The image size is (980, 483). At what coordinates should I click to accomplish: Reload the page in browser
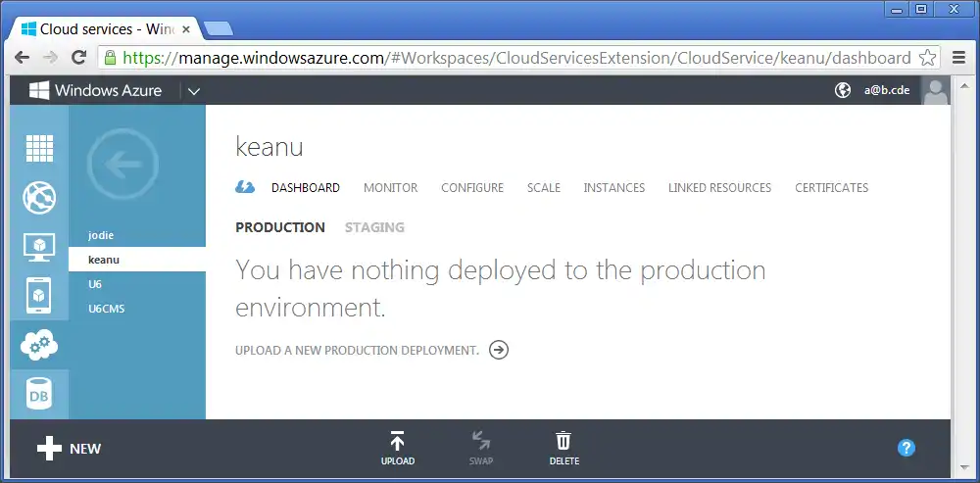click(x=78, y=58)
